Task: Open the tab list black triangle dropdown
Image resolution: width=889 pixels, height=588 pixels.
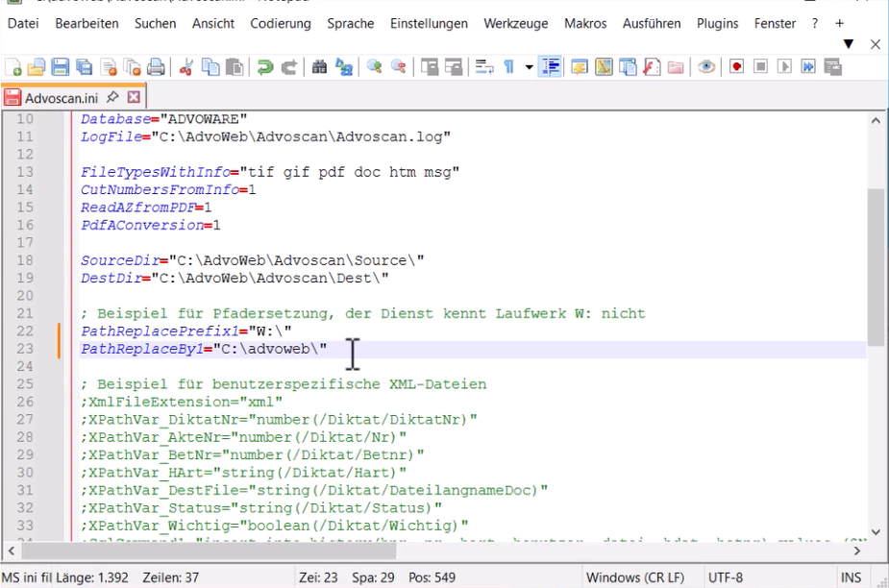Action: [x=849, y=44]
